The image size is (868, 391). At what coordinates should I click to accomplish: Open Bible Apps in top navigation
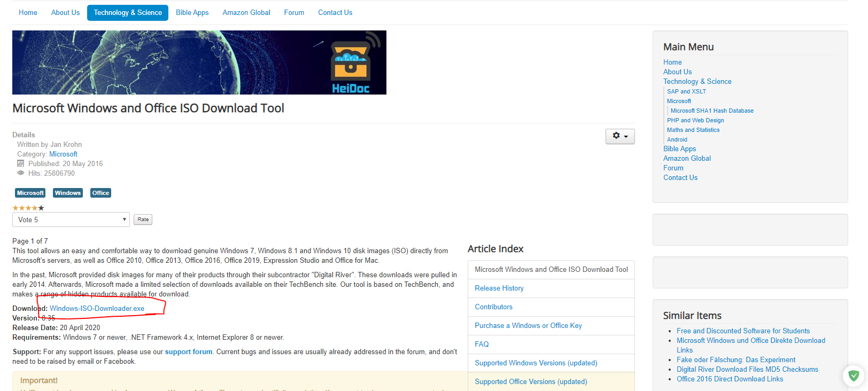click(192, 12)
